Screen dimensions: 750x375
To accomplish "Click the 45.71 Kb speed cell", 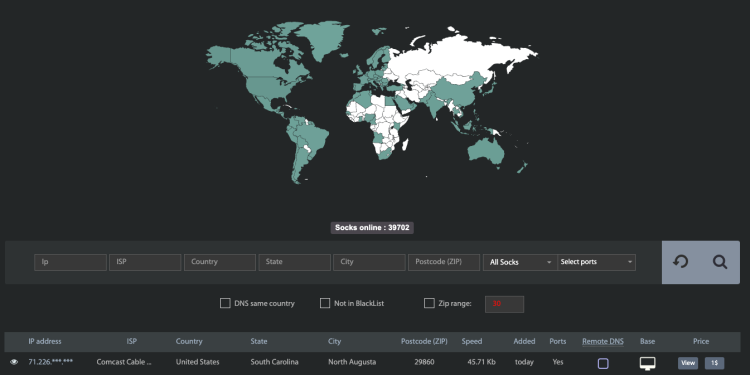I will (x=481, y=362).
